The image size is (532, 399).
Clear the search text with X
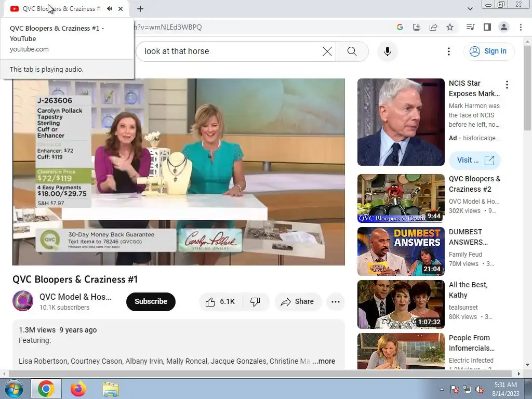tap(327, 51)
